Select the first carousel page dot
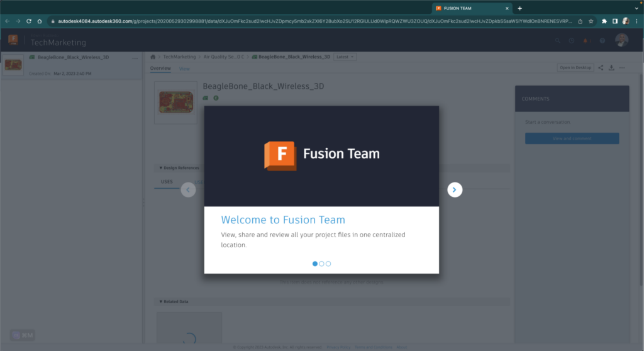Screen dimensions: 644x351 (315, 264)
